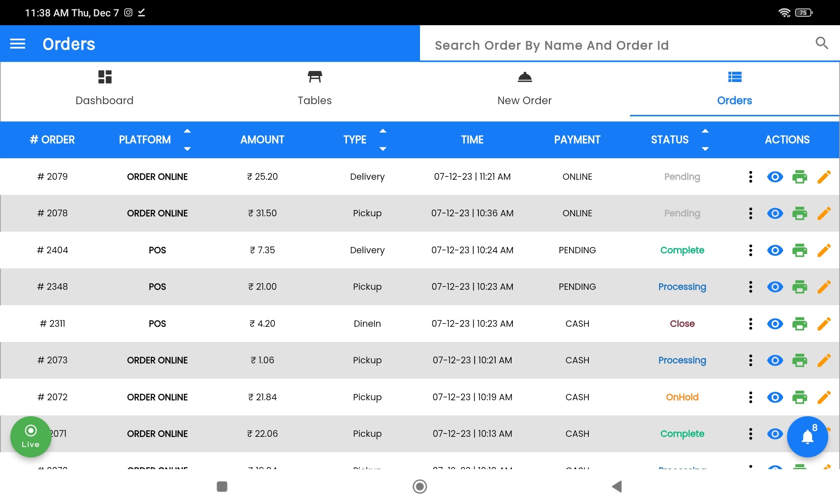Switch to the Dashboard tab
Image resolution: width=840 pixels, height=504 pixels.
point(105,89)
